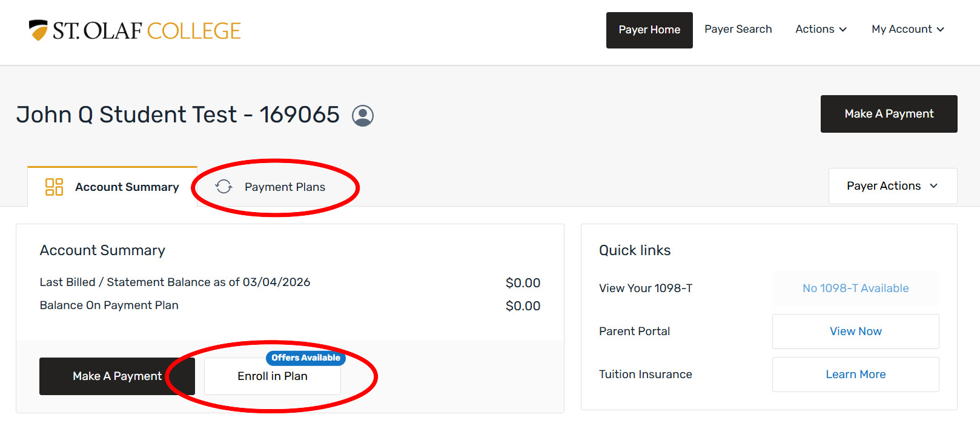Open Payer Search in navigation
The image size is (980, 423).
click(738, 29)
